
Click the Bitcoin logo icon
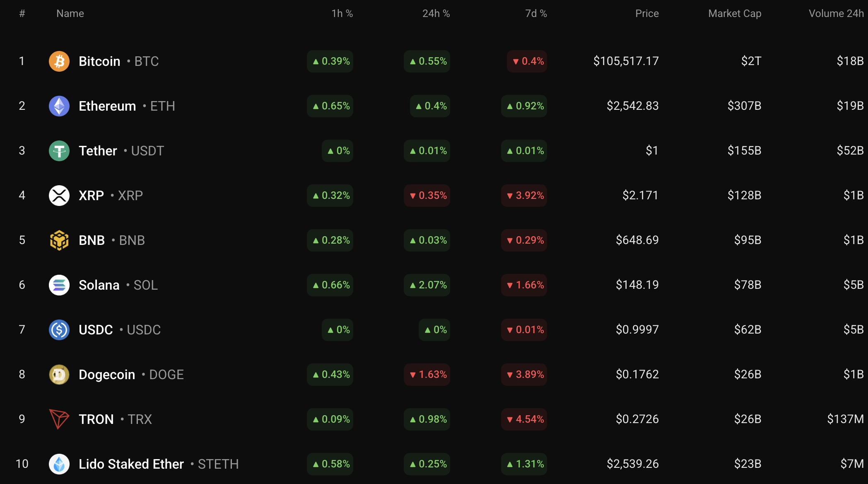(59, 61)
